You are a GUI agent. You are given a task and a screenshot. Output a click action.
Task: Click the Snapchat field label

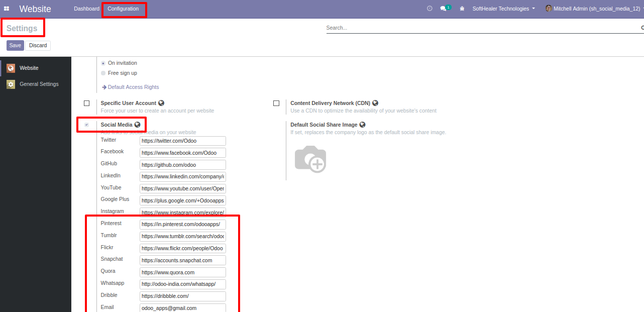pos(112,259)
